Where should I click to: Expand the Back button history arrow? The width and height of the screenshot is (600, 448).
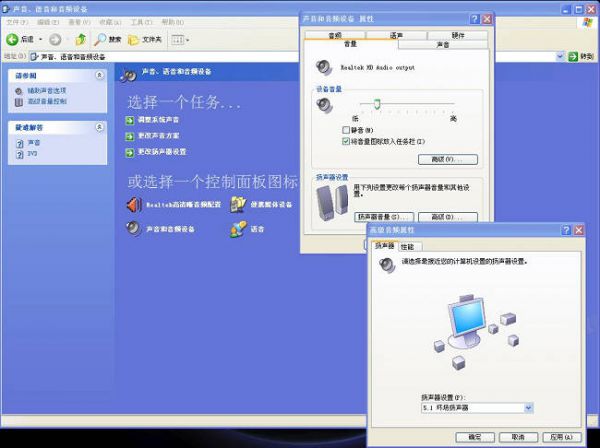pyautogui.click(x=40, y=39)
